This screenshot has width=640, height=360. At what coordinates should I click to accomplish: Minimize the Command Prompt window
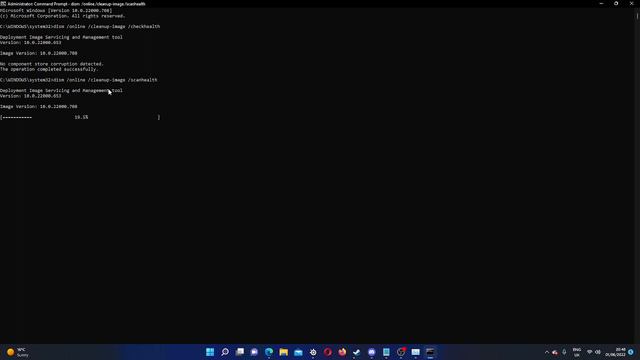(601, 4)
